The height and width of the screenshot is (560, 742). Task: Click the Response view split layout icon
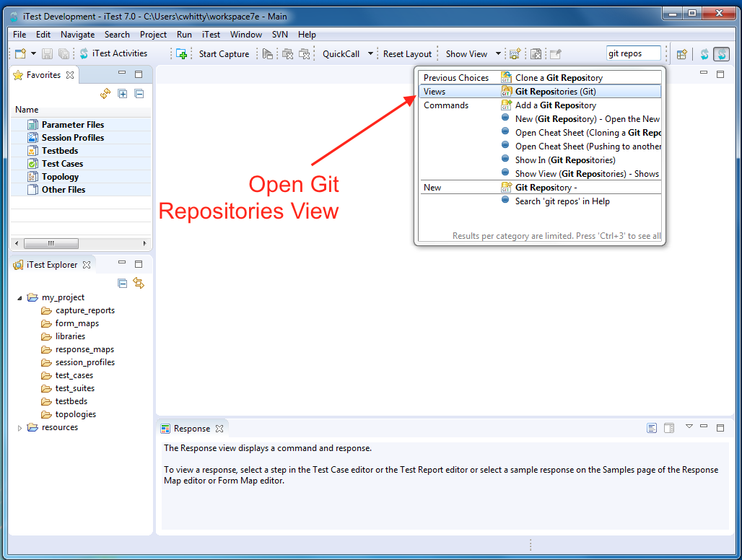pos(669,428)
